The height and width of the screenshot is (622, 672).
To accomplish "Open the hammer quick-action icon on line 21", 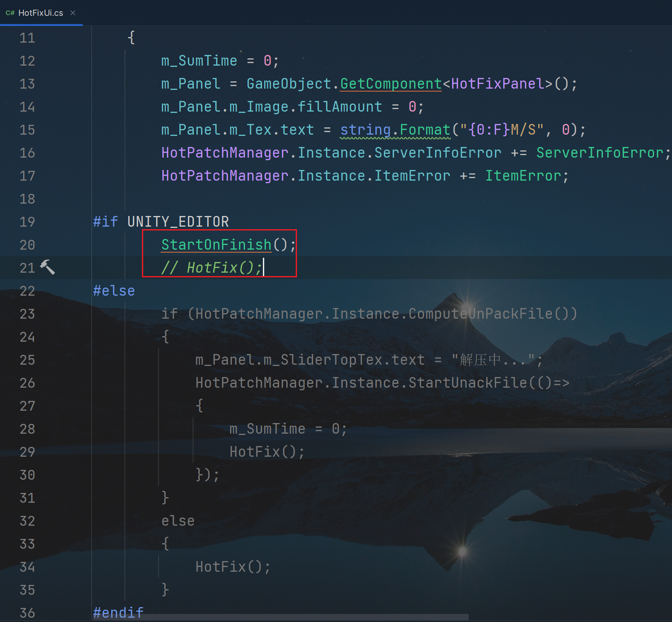I will point(47,267).
